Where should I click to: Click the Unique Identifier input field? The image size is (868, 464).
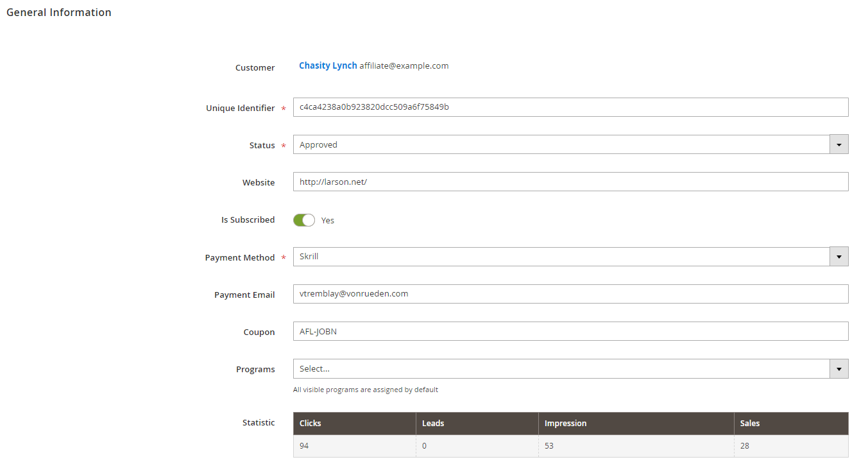coord(570,107)
